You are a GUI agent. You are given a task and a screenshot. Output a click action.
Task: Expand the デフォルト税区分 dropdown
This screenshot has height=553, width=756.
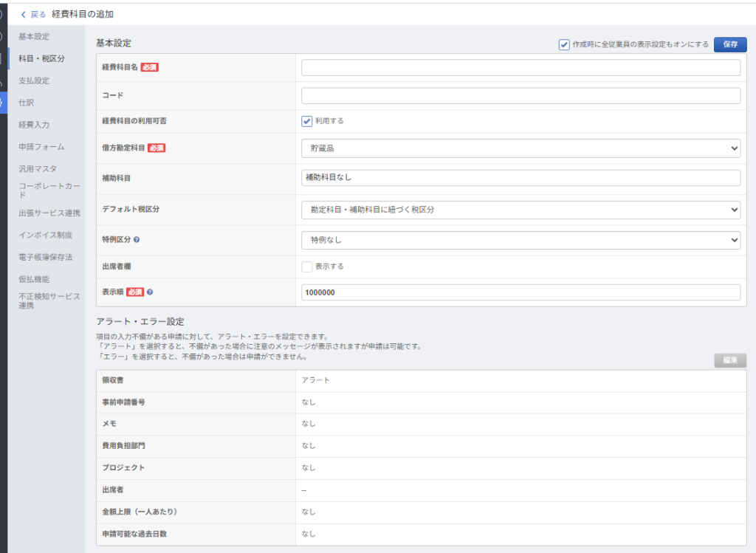(520, 210)
